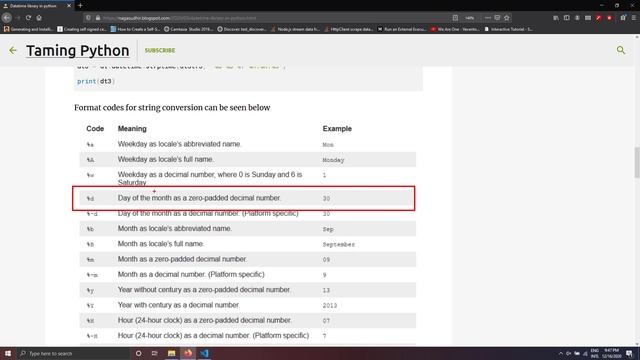The height and width of the screenshot is (360, 640).
Task: Open the Firefox library icon
Action: [556, 18]
